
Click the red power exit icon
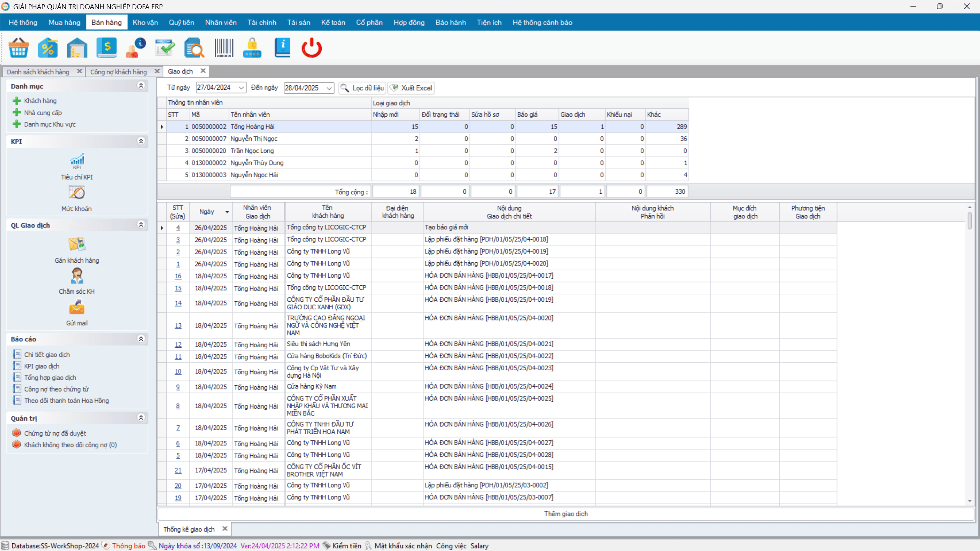[x=312, y=48]
